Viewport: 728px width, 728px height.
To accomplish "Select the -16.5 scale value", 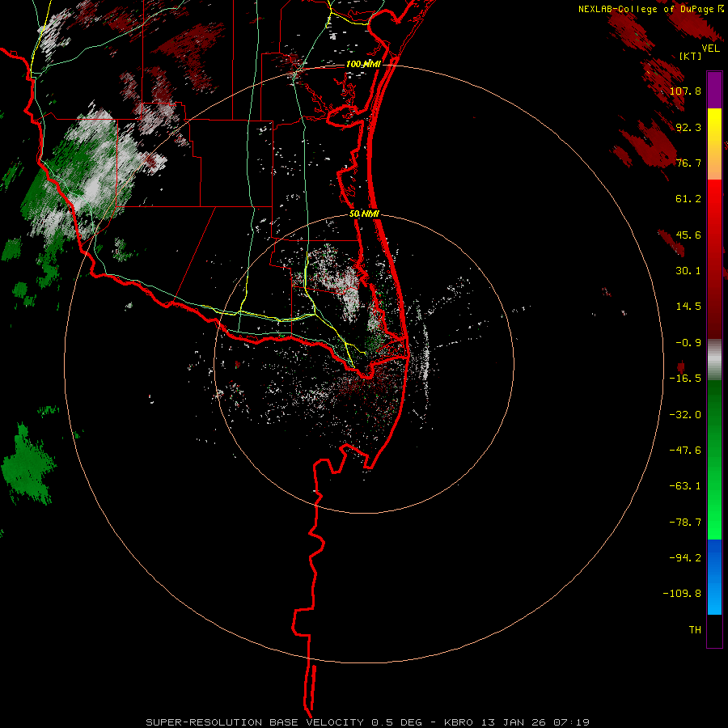I will (685, 379).
